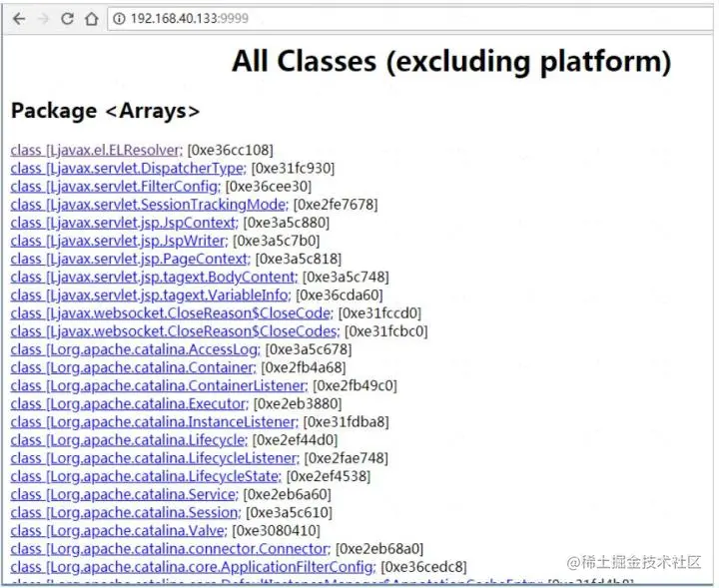The image size is (719, 588).
Task: Open class [Lorg.apache.catalina.Session; link
Action: pos(126,512)
